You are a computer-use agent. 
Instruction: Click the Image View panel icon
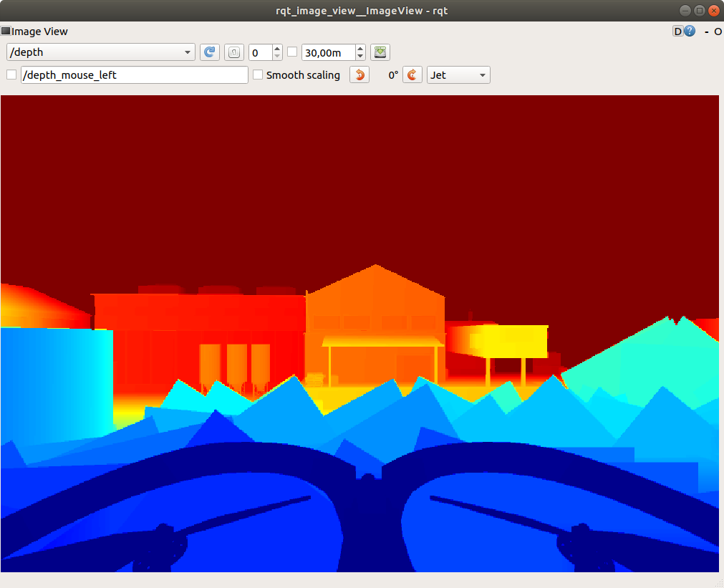(6, 31)
